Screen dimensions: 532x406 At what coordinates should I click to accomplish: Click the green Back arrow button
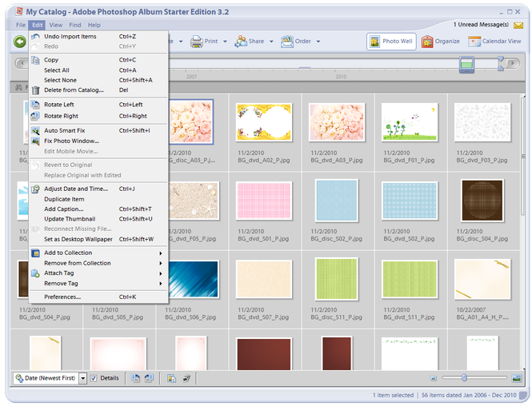pos(20,42)
